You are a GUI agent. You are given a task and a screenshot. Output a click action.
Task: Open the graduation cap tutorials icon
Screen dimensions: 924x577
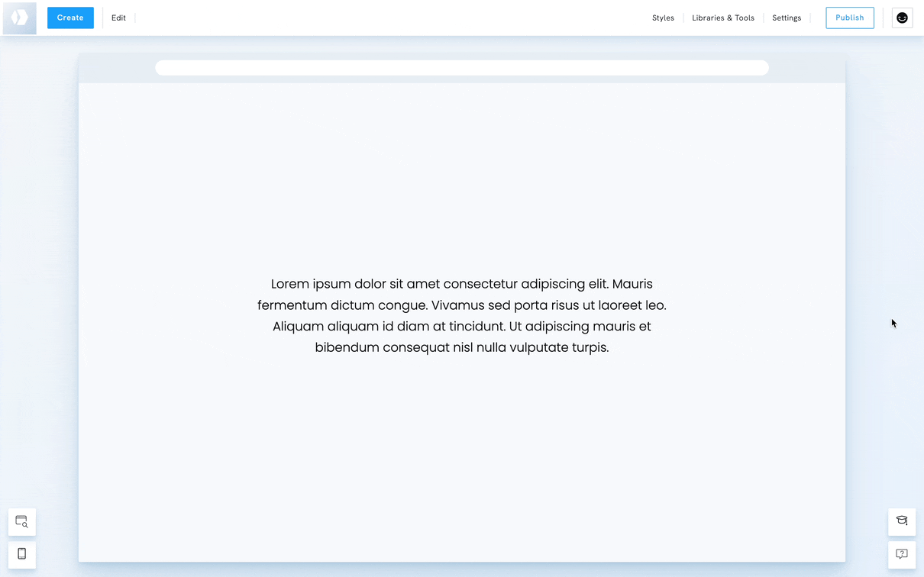902,521
